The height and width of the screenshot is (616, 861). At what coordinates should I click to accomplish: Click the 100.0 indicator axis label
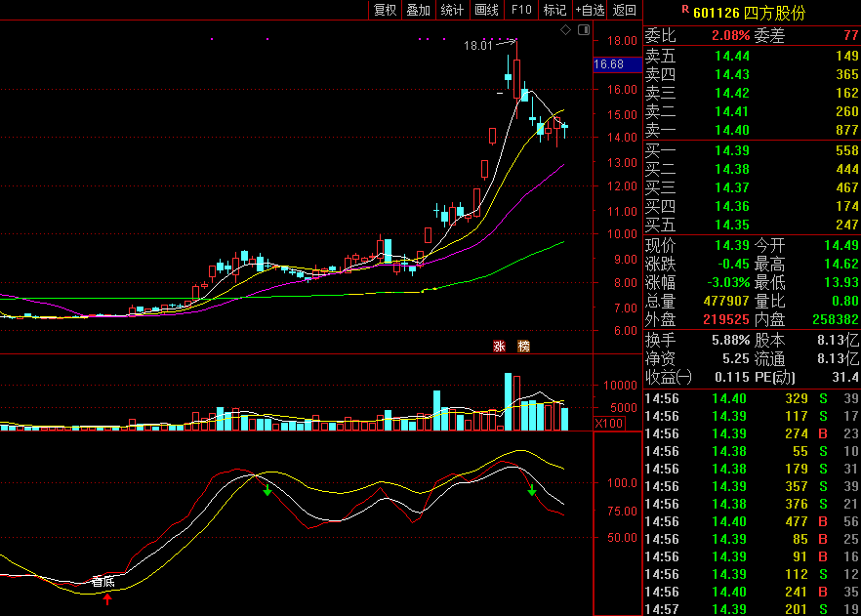pyautogui.click(x=622, y=483)
